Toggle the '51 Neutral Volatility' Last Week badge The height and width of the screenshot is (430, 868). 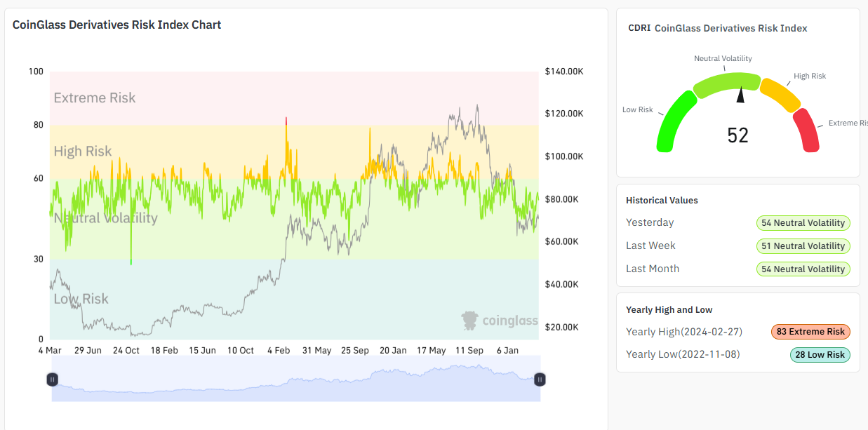tap(803, 246)
